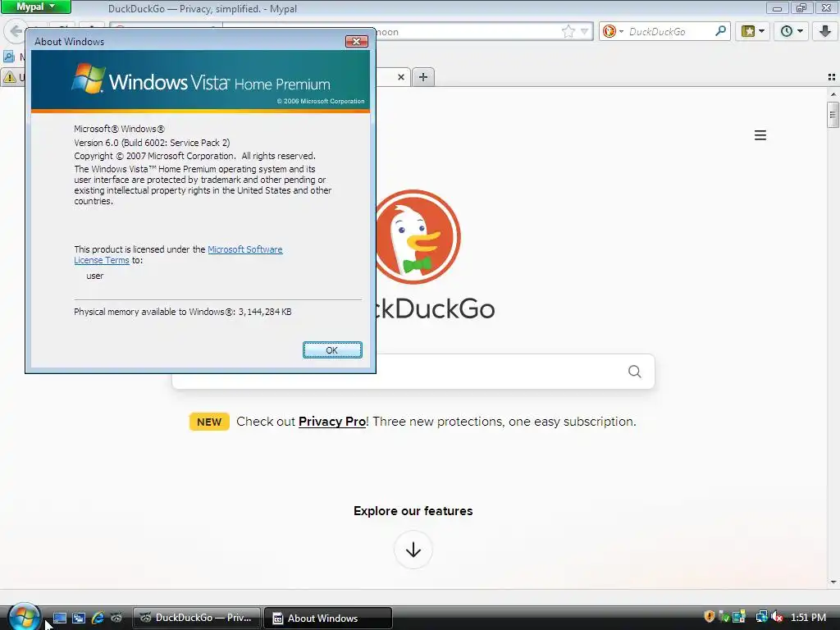Click the Physical memory available text
This screenshot has height=630, width=840.
183,312
